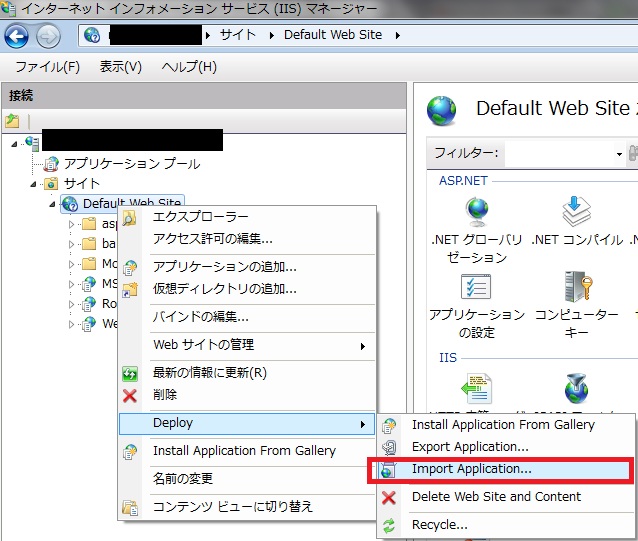Viewport: 638px width, 541px height.
Task: Choose コンテンツ ビューに切り替え menu entry
Action: click(x=247, y=506)
